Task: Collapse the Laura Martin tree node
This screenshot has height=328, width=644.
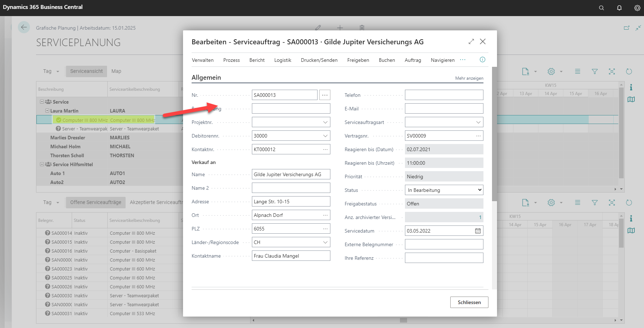Action: click(x=47, y=111)
